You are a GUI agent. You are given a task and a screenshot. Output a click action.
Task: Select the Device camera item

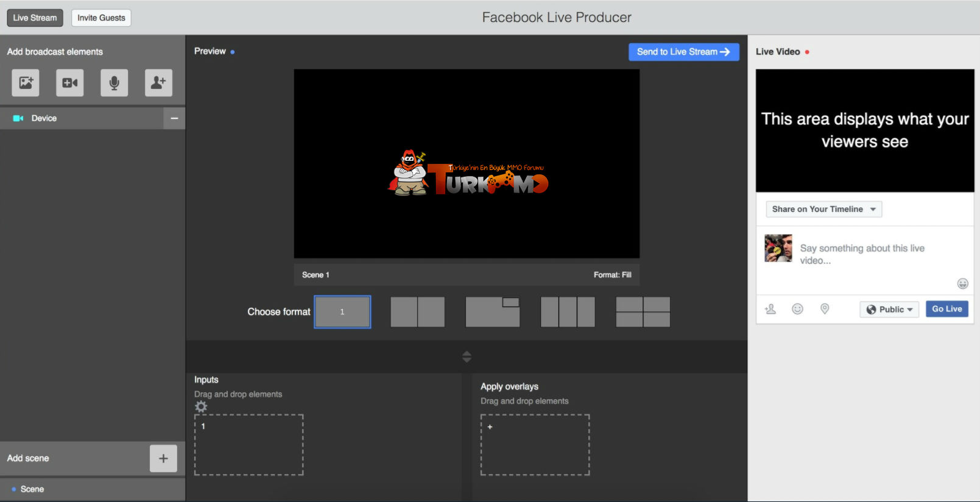pos(82,118)
